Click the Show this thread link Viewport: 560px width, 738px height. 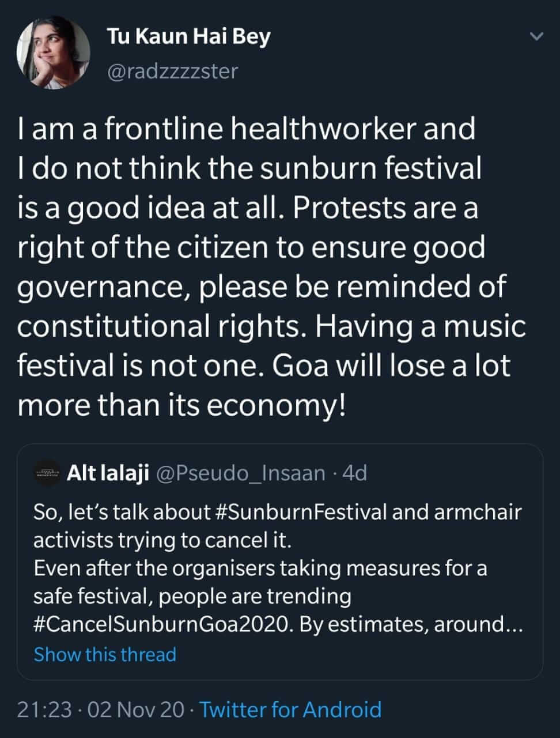pos(105,654)
